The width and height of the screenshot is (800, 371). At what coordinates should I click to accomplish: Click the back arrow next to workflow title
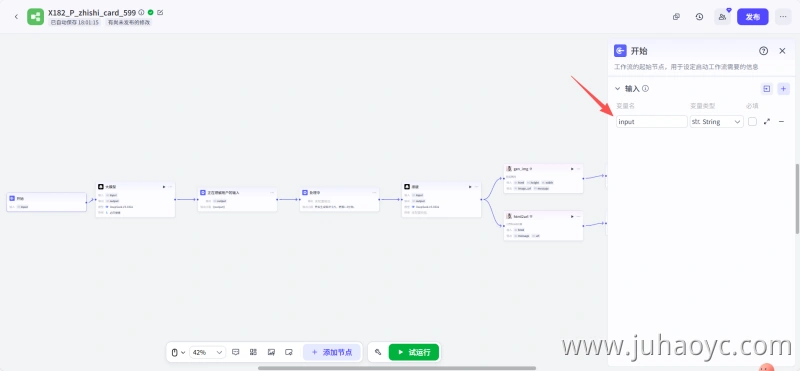pyautogui.click(x=16, y=17)
